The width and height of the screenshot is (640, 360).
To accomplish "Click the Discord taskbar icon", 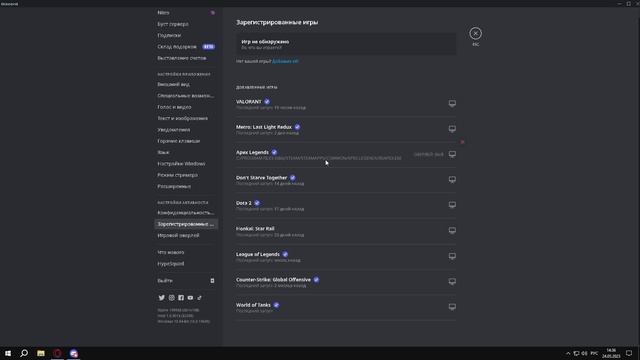I will point(73,353).
